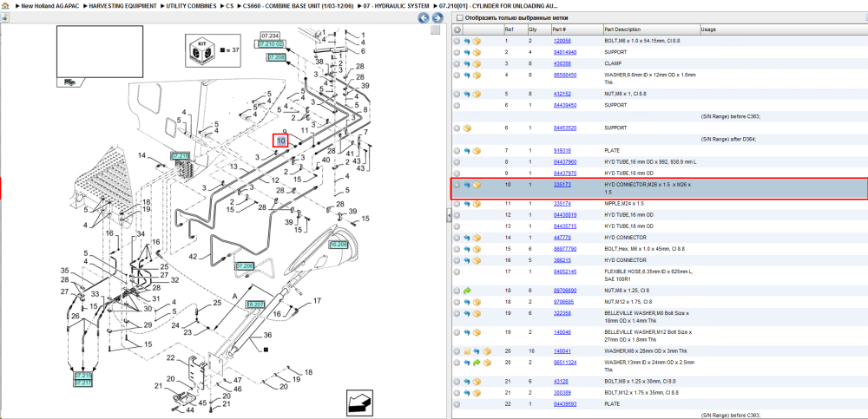Click package icon for HYD CONNECTOR 386215
Screen dimensions: 868x419
(476, 260)
